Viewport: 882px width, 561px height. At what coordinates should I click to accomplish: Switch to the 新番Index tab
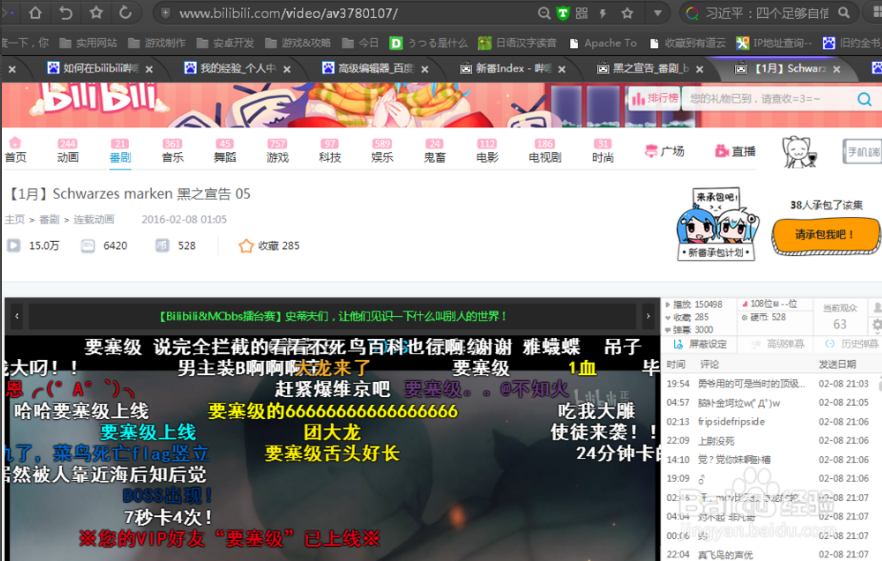[x=506, y=68]
